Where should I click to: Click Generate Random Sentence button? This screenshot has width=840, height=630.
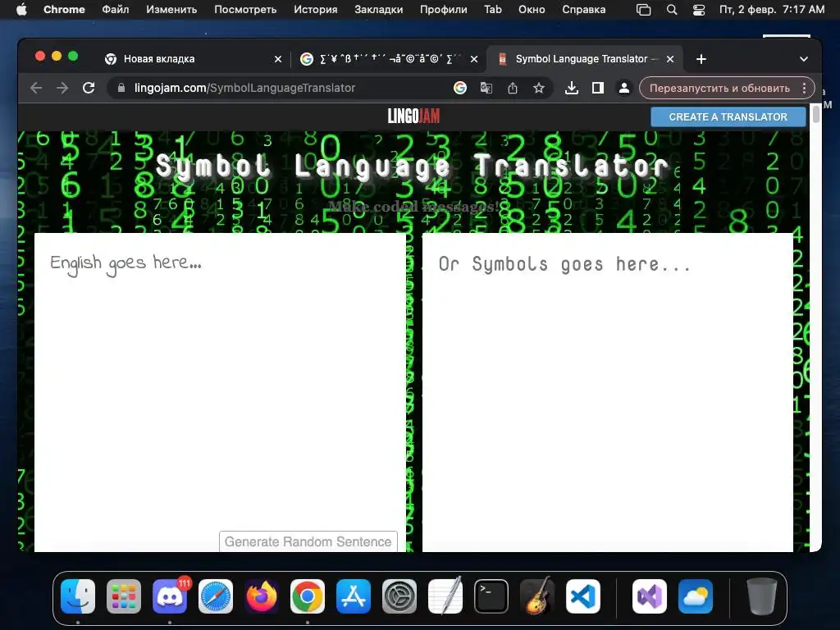[x=308, y=541]
